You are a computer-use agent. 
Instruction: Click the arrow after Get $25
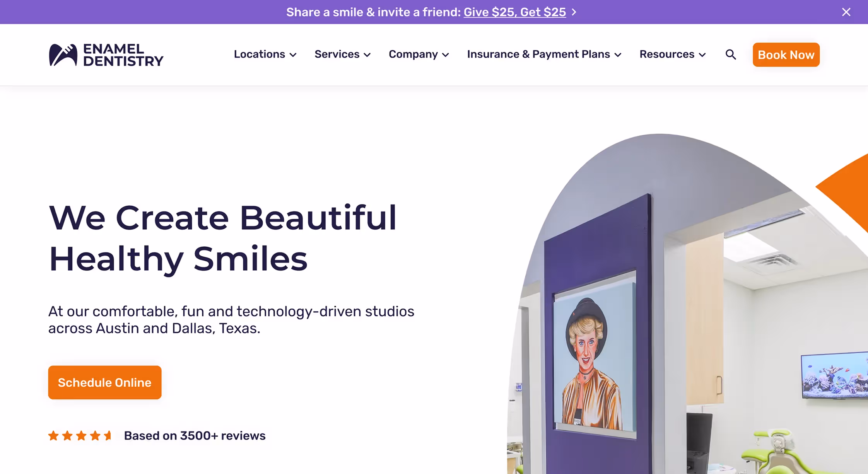point(574,12)
